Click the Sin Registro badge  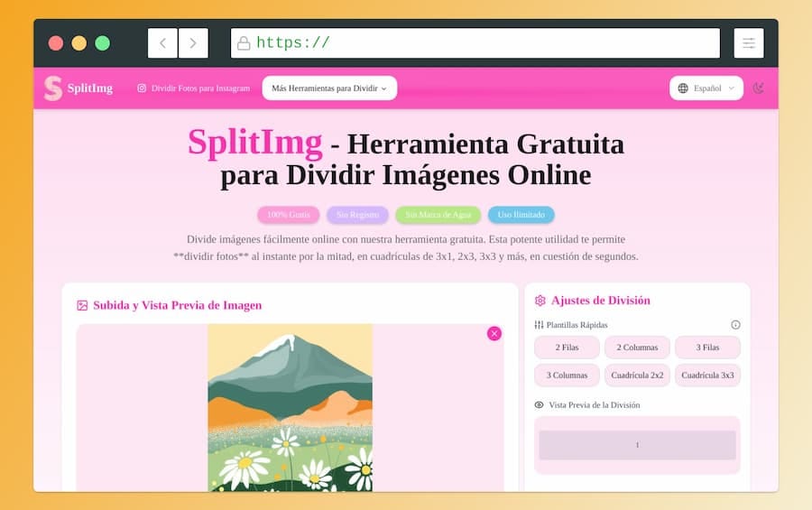coord(357,215)
